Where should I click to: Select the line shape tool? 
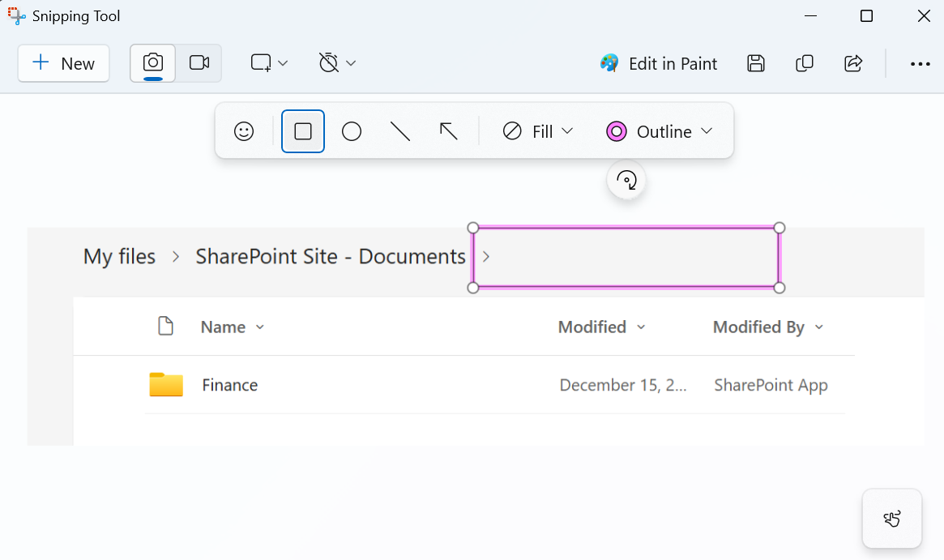pyautogui.click(x=400, y=131)
